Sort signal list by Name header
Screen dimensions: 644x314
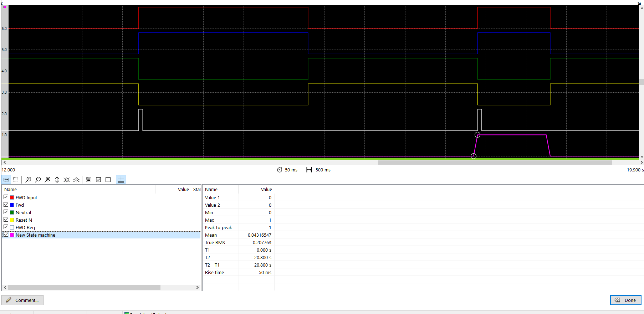pyautogui.click(x=78, y=189)
